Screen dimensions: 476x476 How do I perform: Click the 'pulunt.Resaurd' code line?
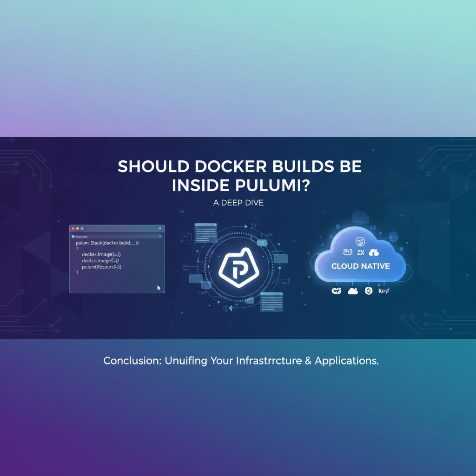click(102, 267)
